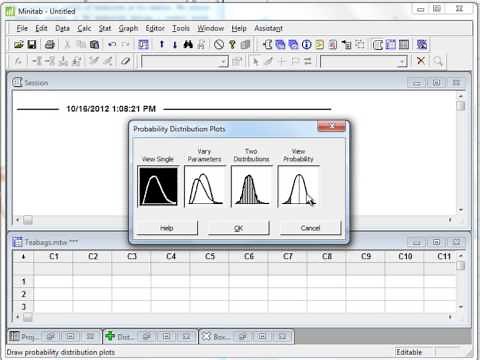This screenshot has width=480, height=360.
Task: Open the Stat menu
Action: coord(105,28)
